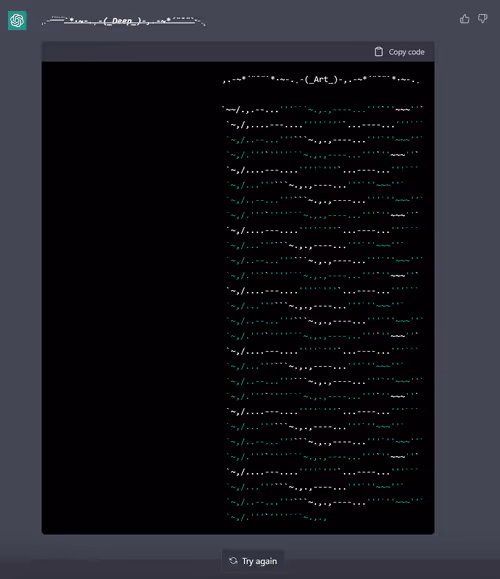
Task: Click the Try again button text
Action: [259, 561]
